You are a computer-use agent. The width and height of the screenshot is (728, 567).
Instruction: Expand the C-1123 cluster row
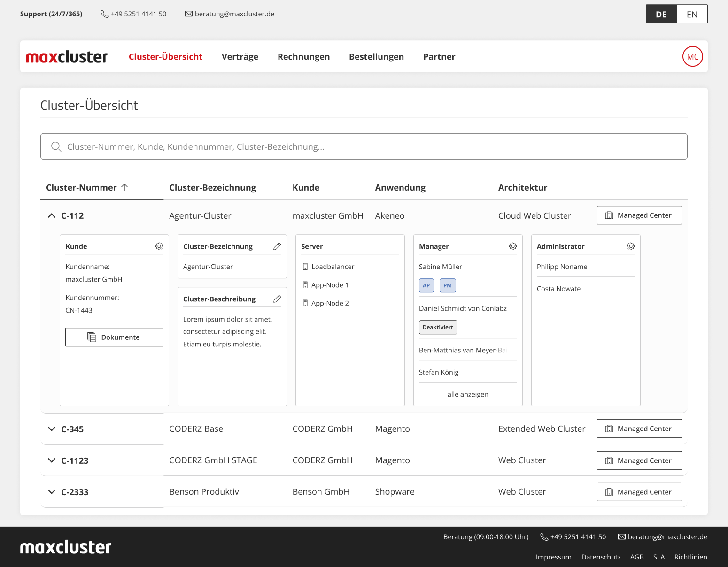[x=52, y=460]
